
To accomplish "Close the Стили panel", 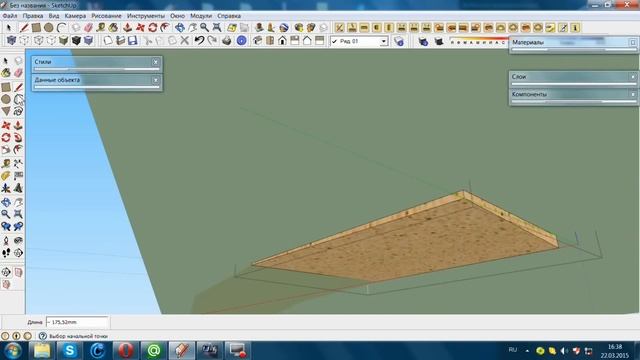I will [155, 62].
